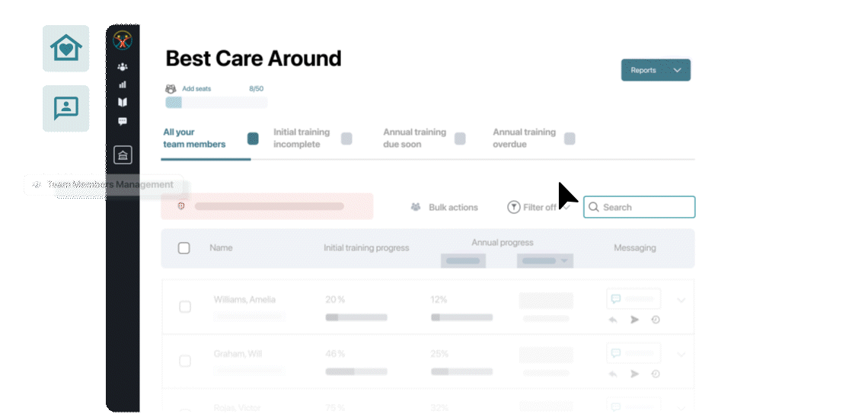The height and width of the screenshot is (414, 868).
Task: Switch to the Initial training incomplete tab
Action: (x=302, y=138)
